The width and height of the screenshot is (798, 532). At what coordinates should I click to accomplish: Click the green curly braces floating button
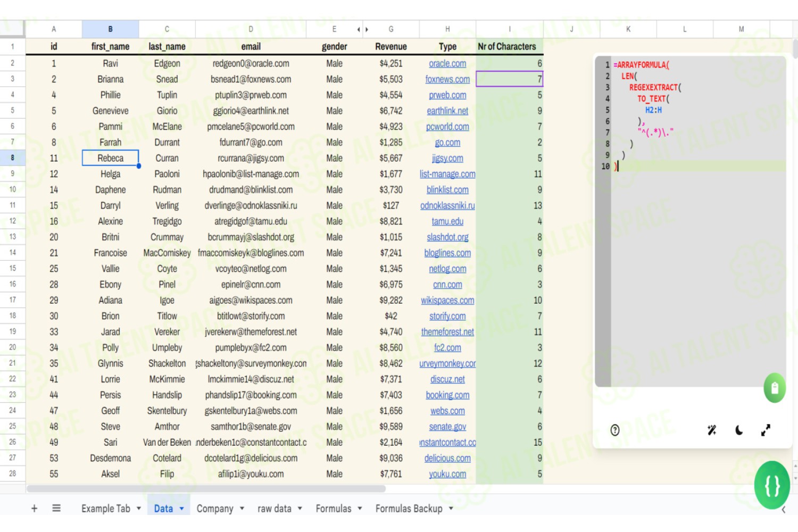tap(772, 485)
